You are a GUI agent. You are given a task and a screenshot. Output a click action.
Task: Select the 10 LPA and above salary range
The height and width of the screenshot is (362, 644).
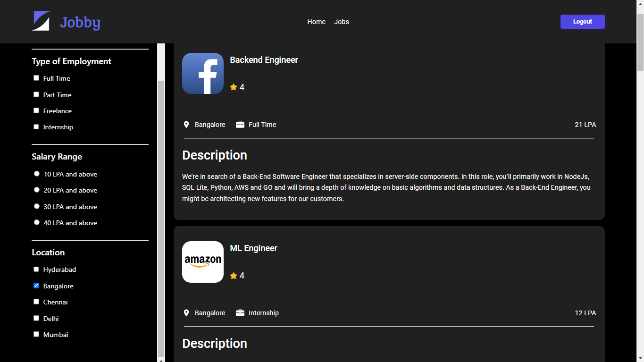[x=36, y=173]
